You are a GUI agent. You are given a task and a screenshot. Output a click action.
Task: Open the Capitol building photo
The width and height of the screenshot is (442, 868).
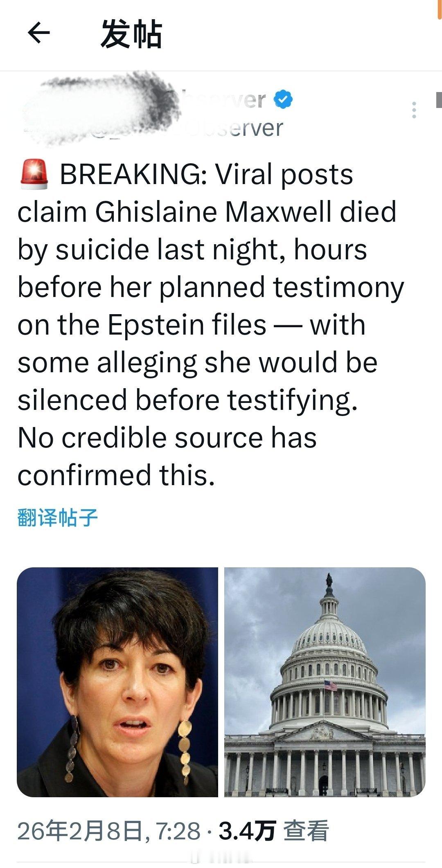click(x=325, y=682)
